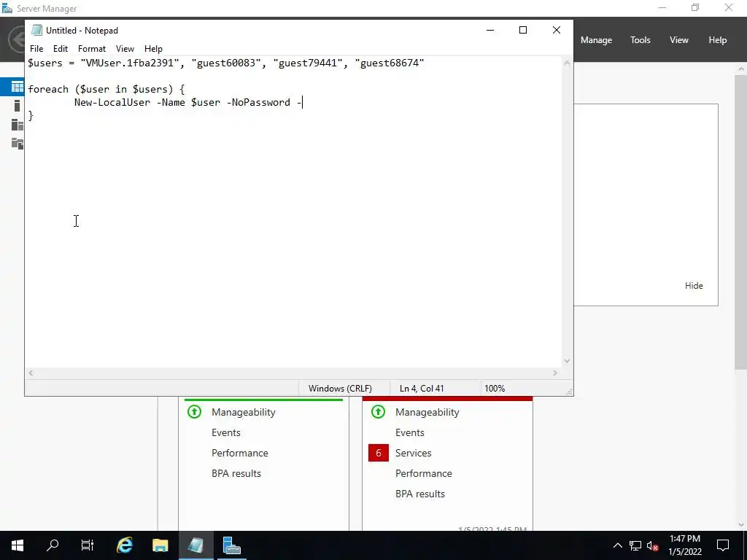Open Services link in right tile
The height and width of the screenshot is (560, 747).
413,453
